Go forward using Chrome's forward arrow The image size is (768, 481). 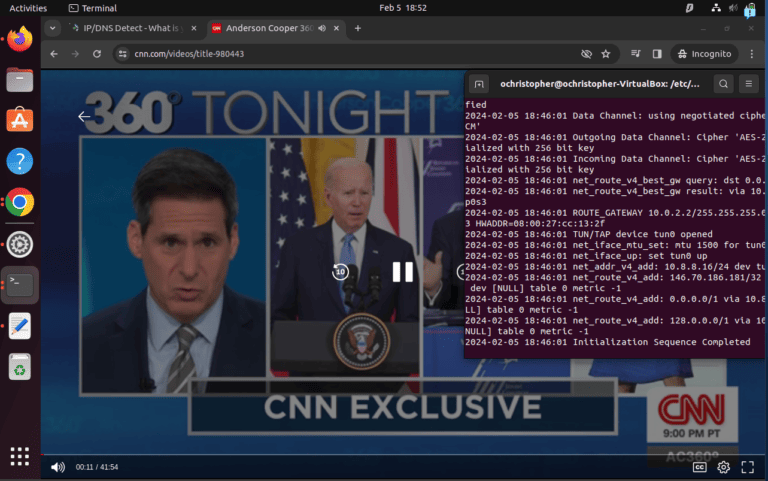pos(75,54)
